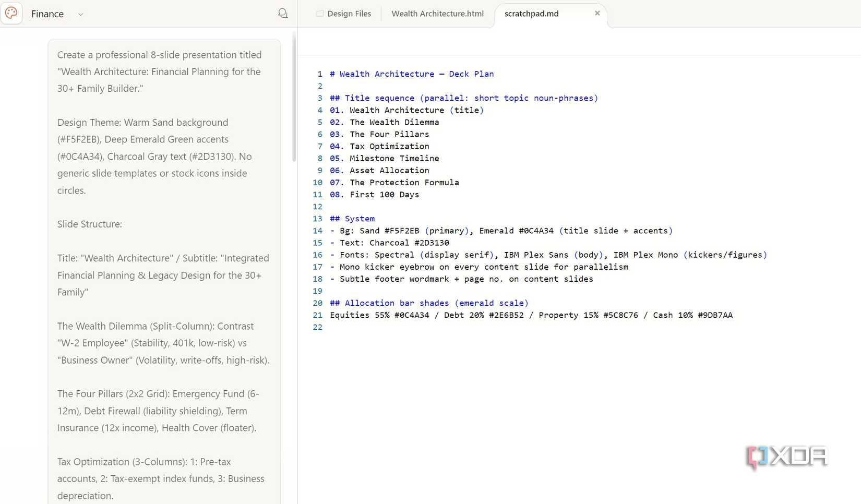The width and height of the screenshot is (861, 504).
Task: Click the Equities 55% #0C4A34 line
Action: tap(531, 315)
